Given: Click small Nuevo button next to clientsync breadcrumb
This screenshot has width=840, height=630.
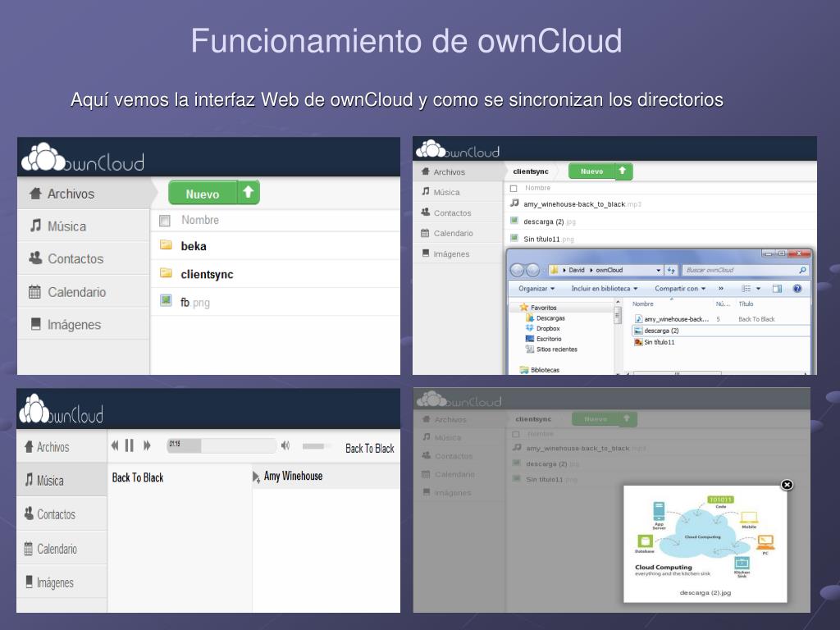Looking at the screenshot, I should 591,171.
